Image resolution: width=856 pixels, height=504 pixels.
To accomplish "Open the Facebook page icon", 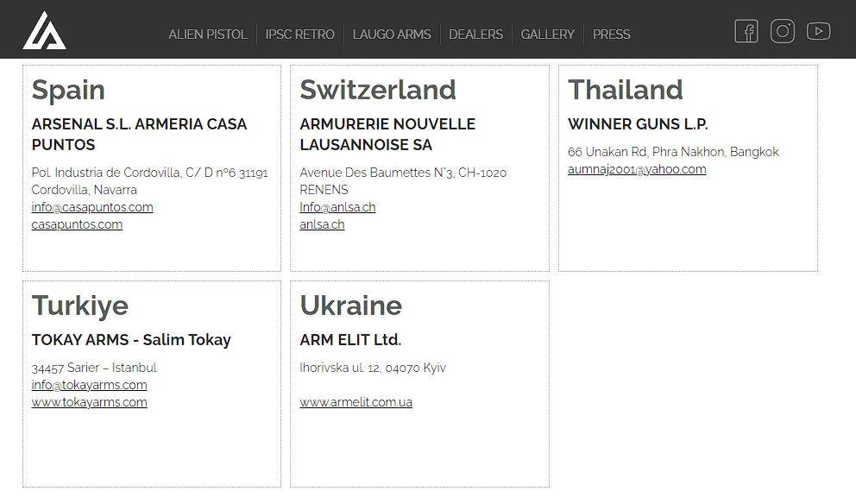I will point(746,32).
